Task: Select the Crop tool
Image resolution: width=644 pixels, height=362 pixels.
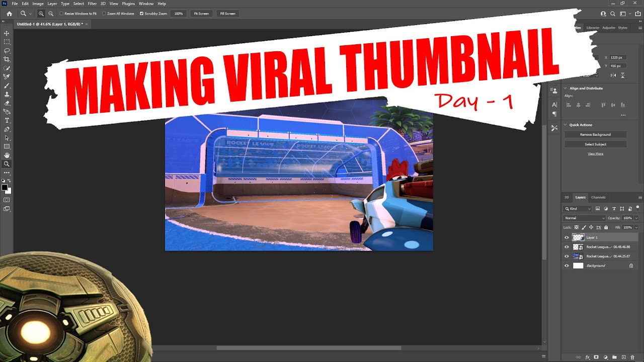Action: [7, 59]
